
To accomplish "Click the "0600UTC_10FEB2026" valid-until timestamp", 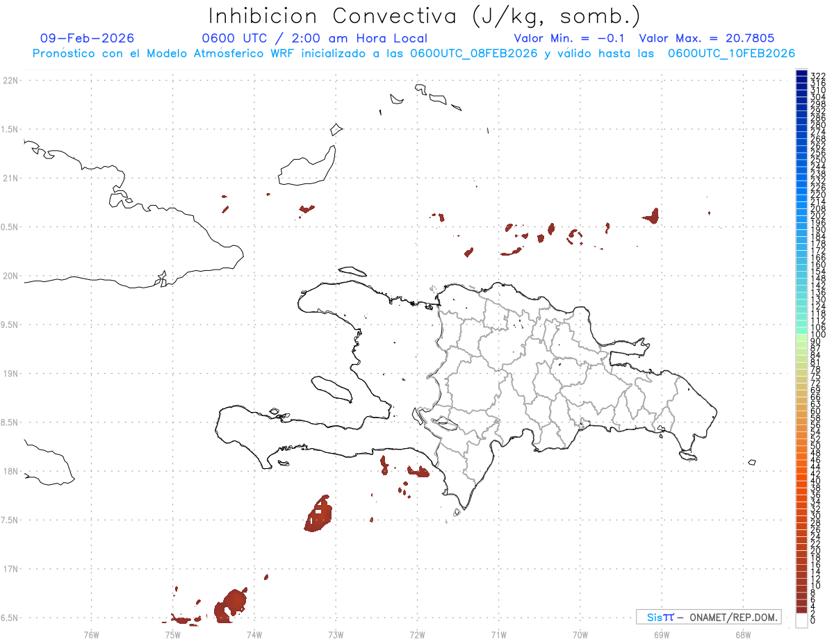I will point(731,53).
